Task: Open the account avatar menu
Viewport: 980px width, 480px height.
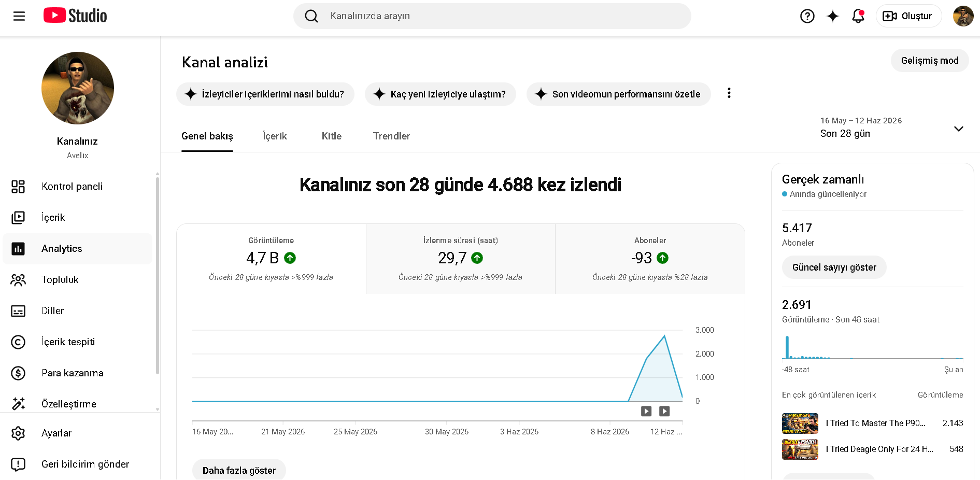Action: click(x=963, y=16)
